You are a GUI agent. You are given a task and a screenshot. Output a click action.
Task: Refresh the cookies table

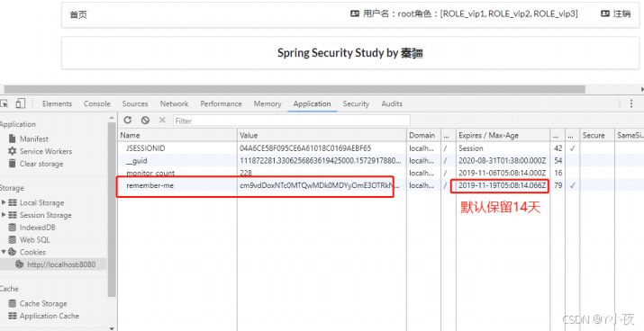128,121
